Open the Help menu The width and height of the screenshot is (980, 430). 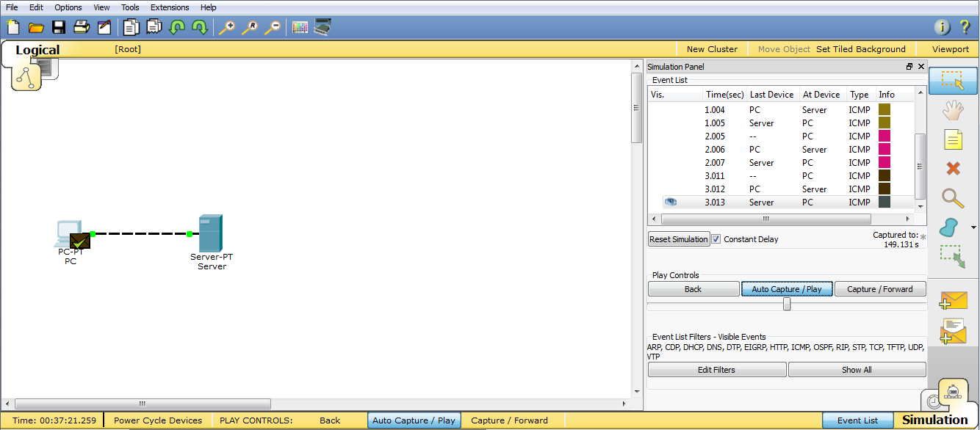tap(209, 7)
